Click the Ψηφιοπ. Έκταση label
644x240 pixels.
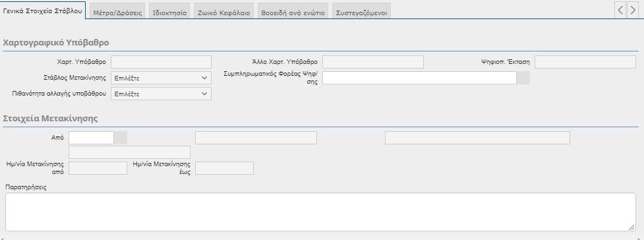pyautogui.click(x=506, y=62)
